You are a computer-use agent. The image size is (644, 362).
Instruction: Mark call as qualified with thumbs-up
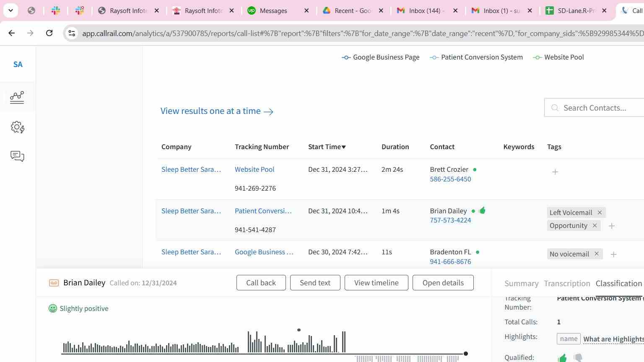point(562,357)
